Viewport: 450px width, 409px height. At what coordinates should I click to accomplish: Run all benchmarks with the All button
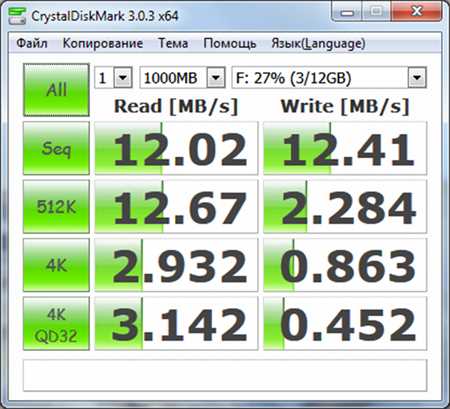[56, 90]
